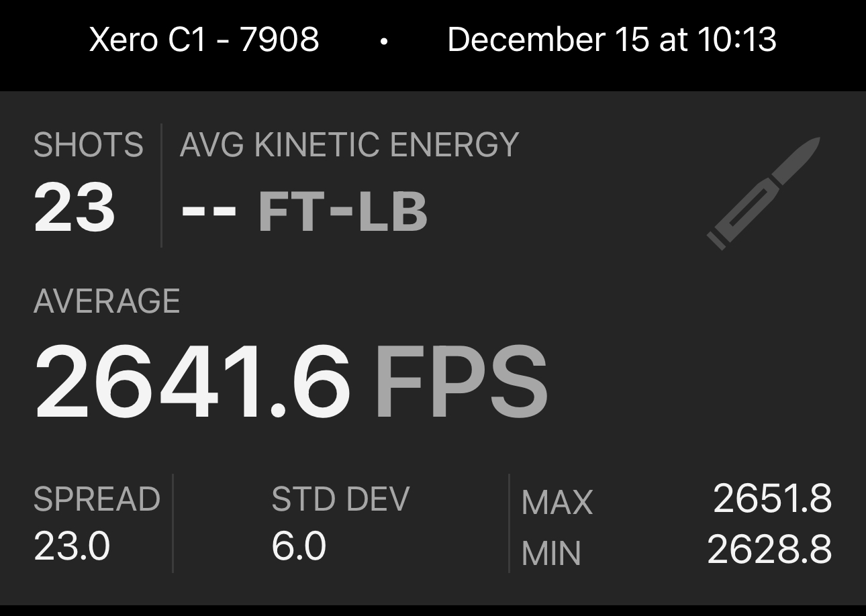Tap the AVERAGE label

click(107, 301)
